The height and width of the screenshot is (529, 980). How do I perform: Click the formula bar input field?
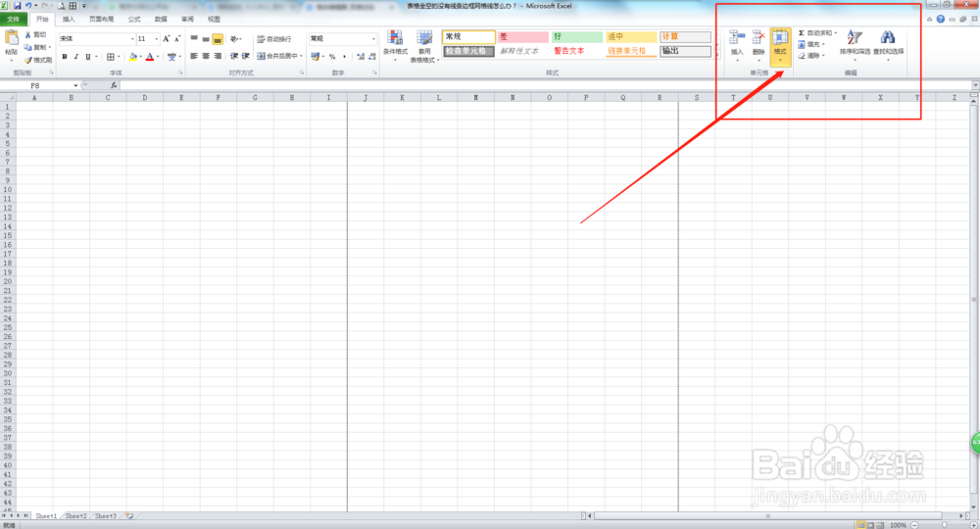point(544,85)
